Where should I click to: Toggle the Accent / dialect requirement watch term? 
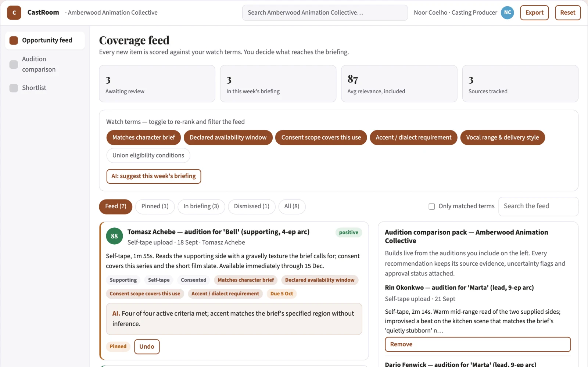[x=413, y=137]
